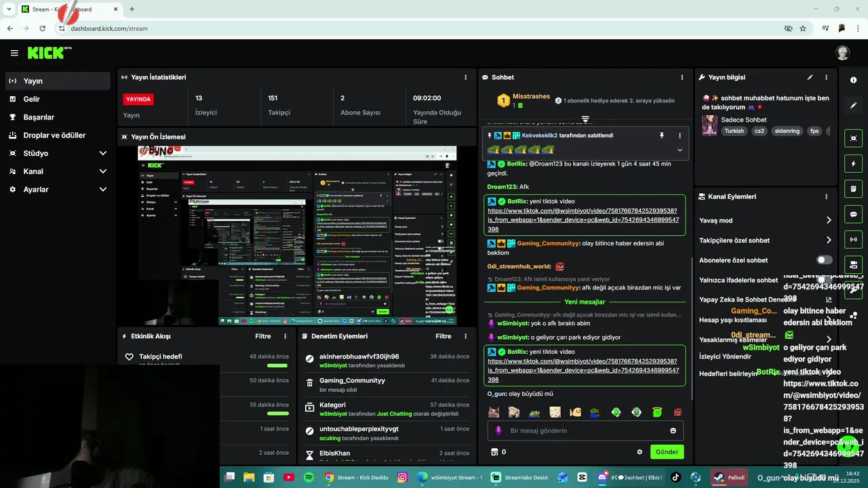Viewport: 868px width, 488px height.
Task: Open Droplar ve ödüller in the sidebar
Action: tap(58, 135)
